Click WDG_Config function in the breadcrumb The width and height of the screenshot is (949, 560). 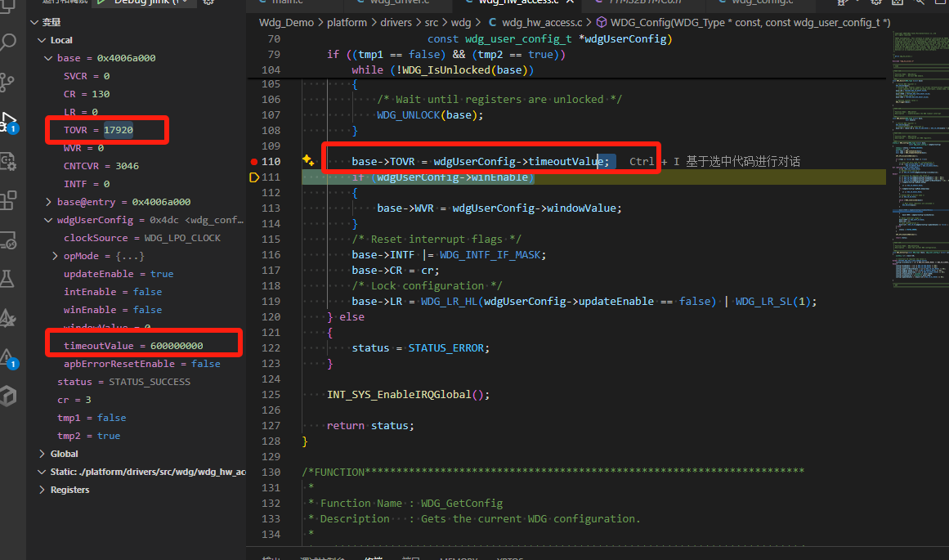pyautogui.click(x=750, y=22)
